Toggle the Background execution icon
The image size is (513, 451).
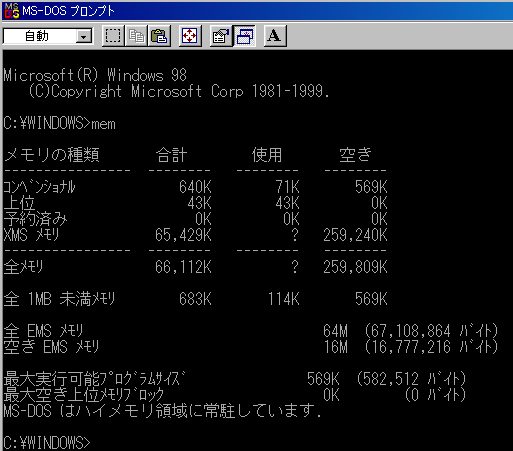(x=244, y=36)
